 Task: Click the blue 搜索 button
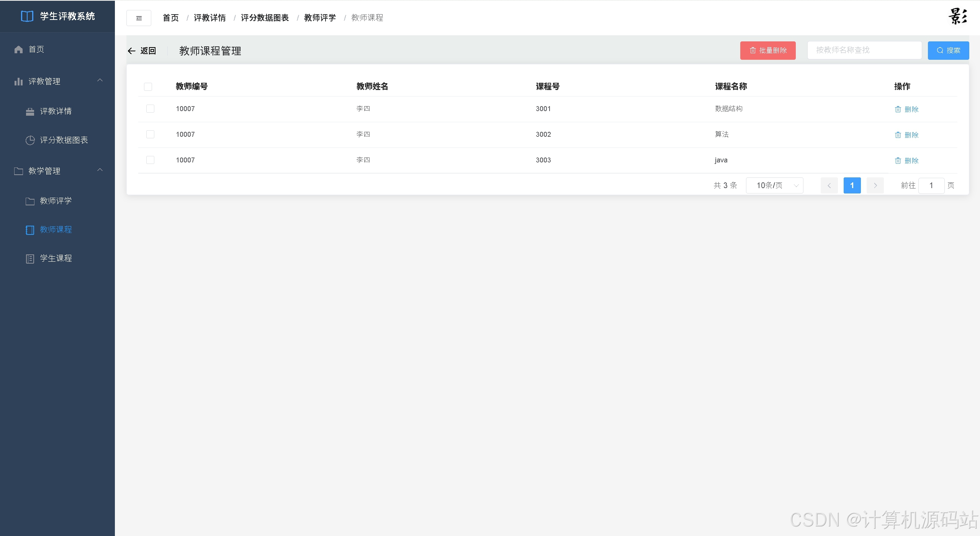(948, 51)
